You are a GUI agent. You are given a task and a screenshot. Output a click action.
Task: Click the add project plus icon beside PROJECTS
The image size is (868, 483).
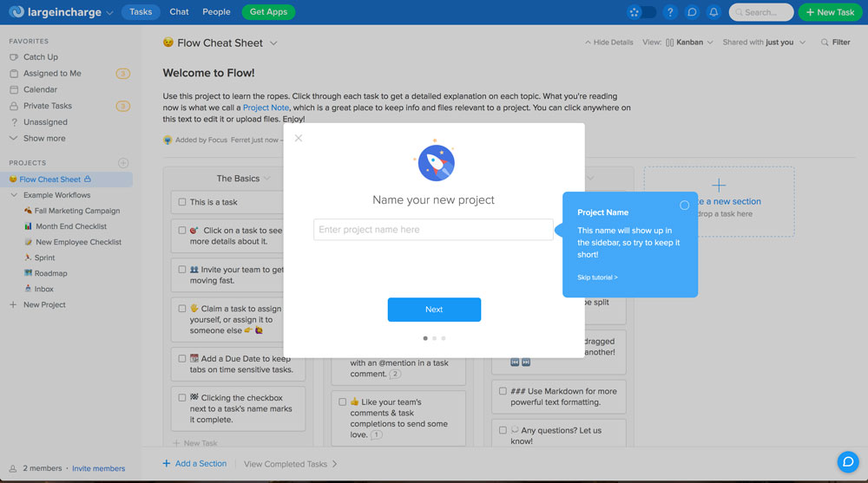(123, 163)
